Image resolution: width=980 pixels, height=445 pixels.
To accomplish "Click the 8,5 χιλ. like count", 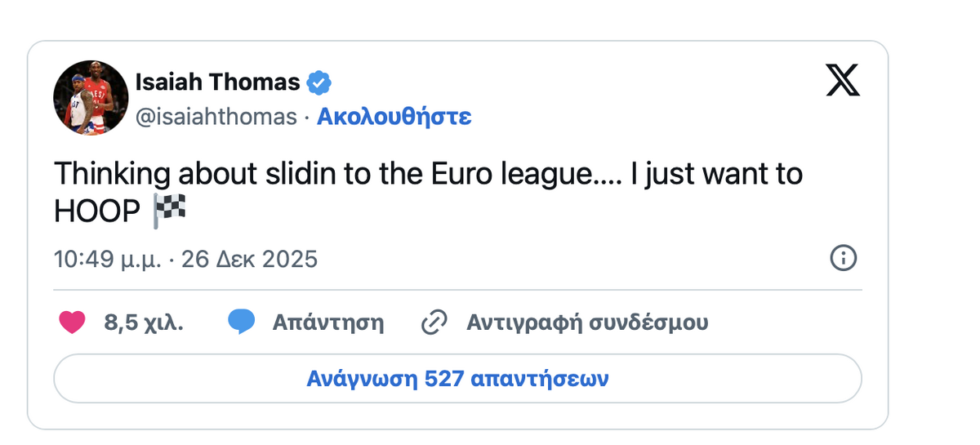I will [144, 323].
